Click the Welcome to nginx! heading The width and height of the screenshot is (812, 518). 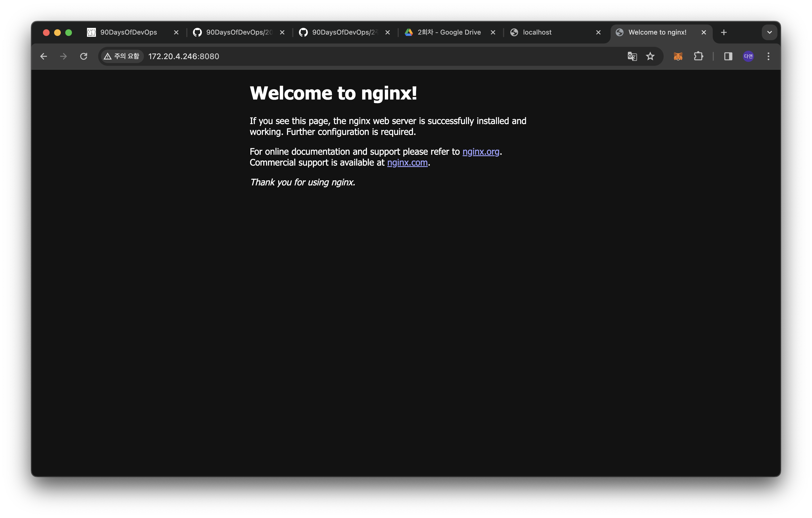[333, 93]
